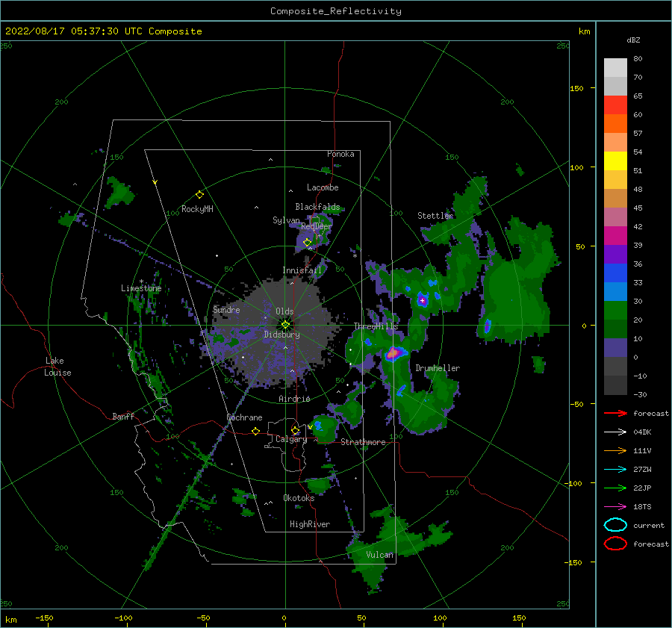Viewport: 672px width, 628px height.
Task: Click the Composite_Reflectivity title text
Action: tap(335, 11)
